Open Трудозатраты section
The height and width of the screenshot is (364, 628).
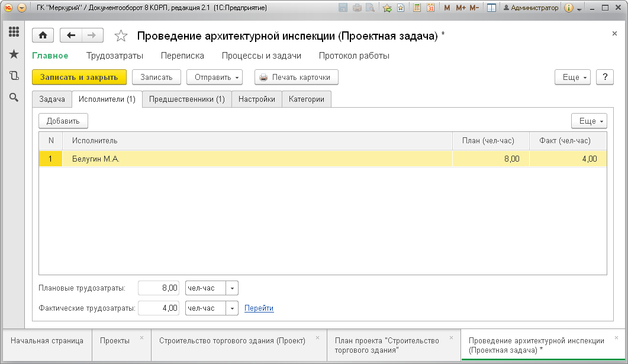point(115,56)
